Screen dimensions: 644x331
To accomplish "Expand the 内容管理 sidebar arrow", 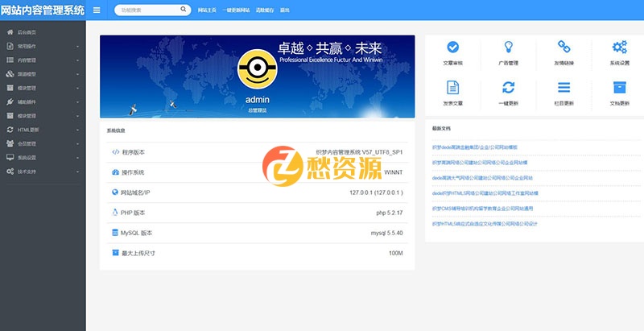I will [77, 60].
